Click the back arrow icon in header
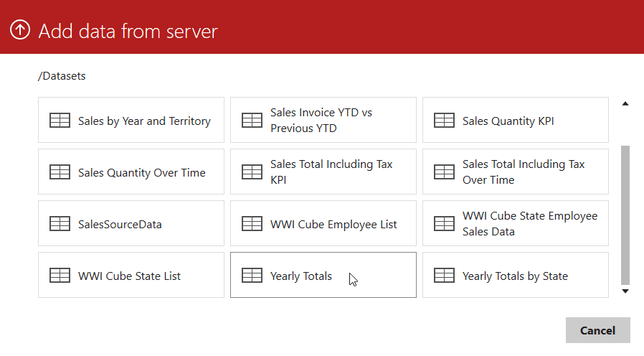Image resolution: width=644 pixels, height=356 pixels. pyautogui.click(x=19, y=30)
